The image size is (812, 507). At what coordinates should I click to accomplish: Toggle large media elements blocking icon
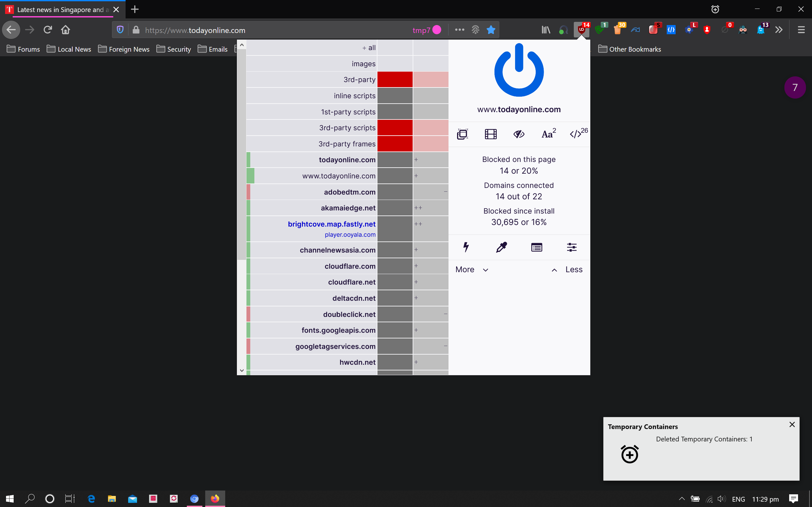click(x=491, y=134)
